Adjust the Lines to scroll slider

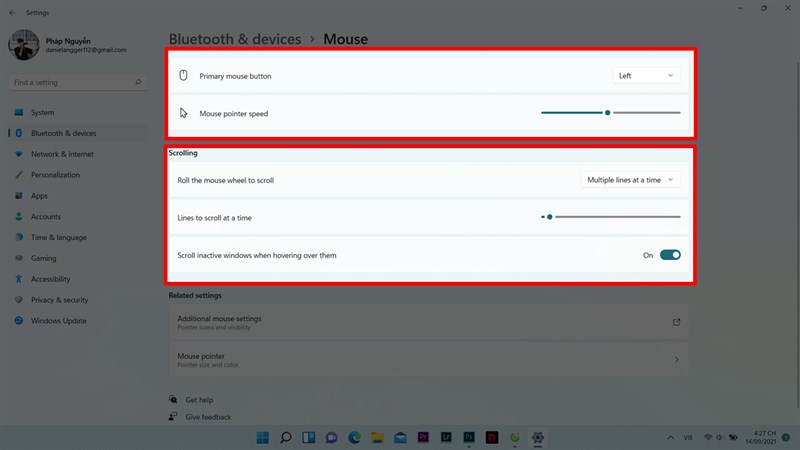611,217
